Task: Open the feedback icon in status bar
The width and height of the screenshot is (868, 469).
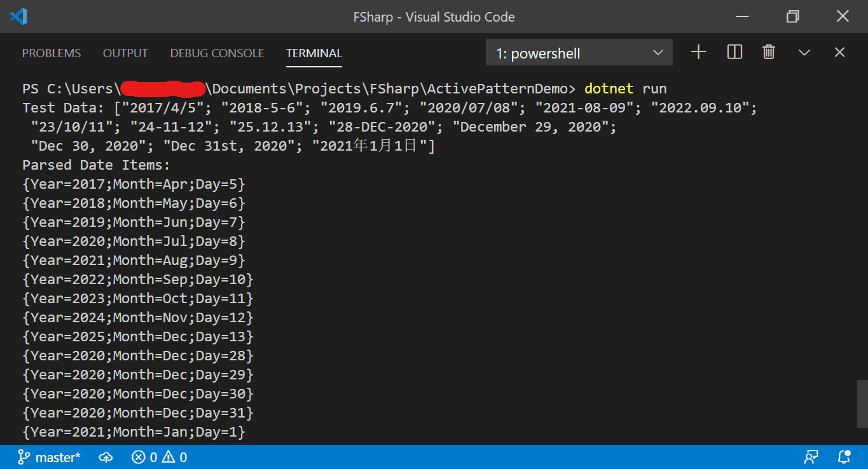Action: pyautogui.click(x=811, y=457)
